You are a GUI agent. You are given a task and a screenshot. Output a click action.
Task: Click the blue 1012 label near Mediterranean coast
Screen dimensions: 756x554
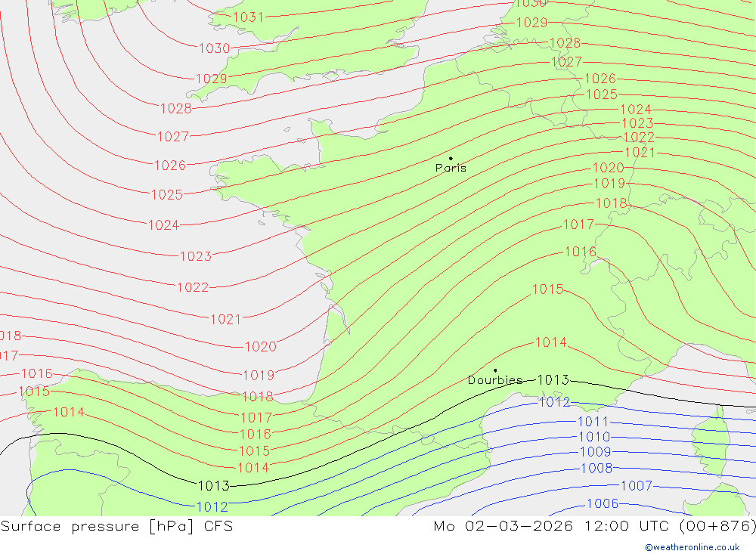click(554, 402)
